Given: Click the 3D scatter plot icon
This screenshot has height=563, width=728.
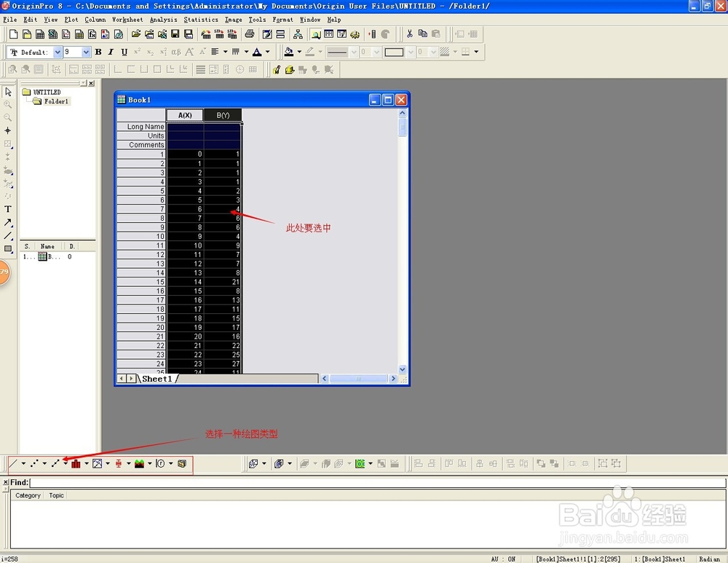Looking at the screenshot, I should click(253, 463).
